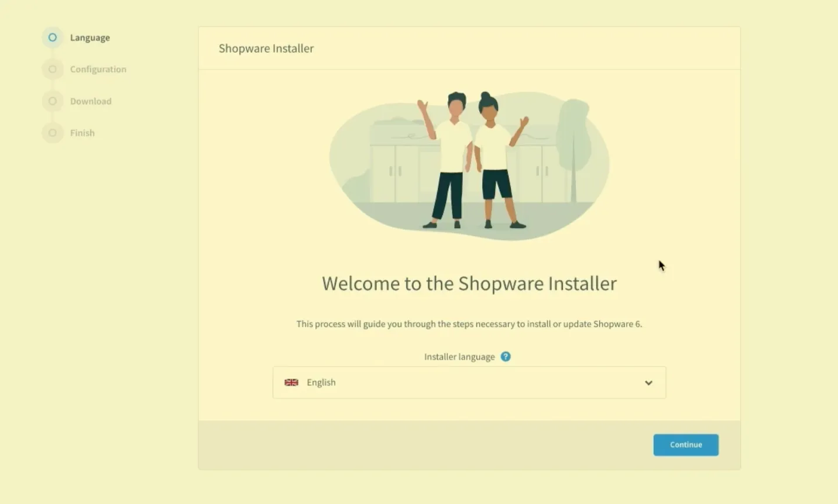Click the 'This process will guide you' text
This screenshot has width=838, height=504.
coord(469,324)
